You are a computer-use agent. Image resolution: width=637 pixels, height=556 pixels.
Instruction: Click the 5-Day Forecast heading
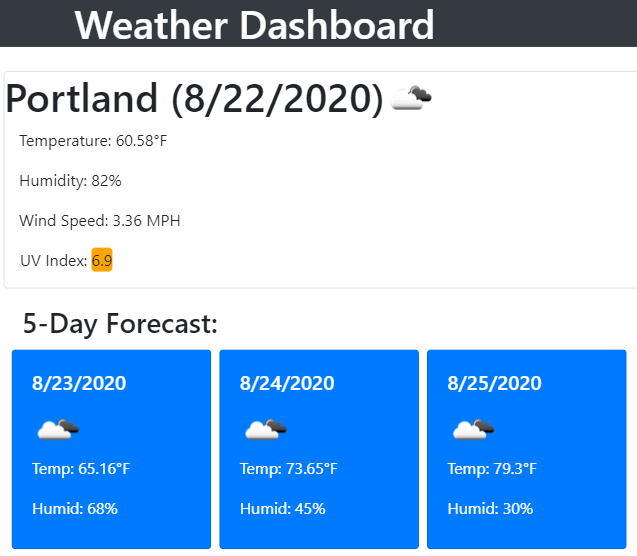coord(120,324)
